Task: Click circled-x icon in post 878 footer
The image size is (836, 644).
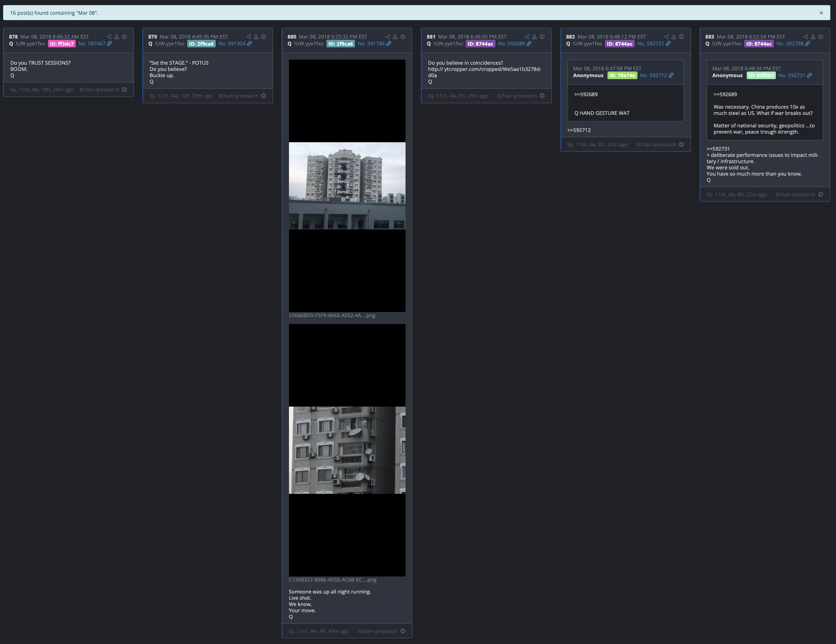Action: pos(124,90)
